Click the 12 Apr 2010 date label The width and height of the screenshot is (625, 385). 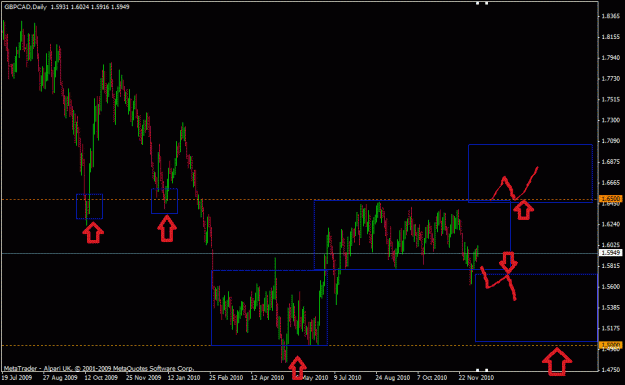tap(267, 377)
